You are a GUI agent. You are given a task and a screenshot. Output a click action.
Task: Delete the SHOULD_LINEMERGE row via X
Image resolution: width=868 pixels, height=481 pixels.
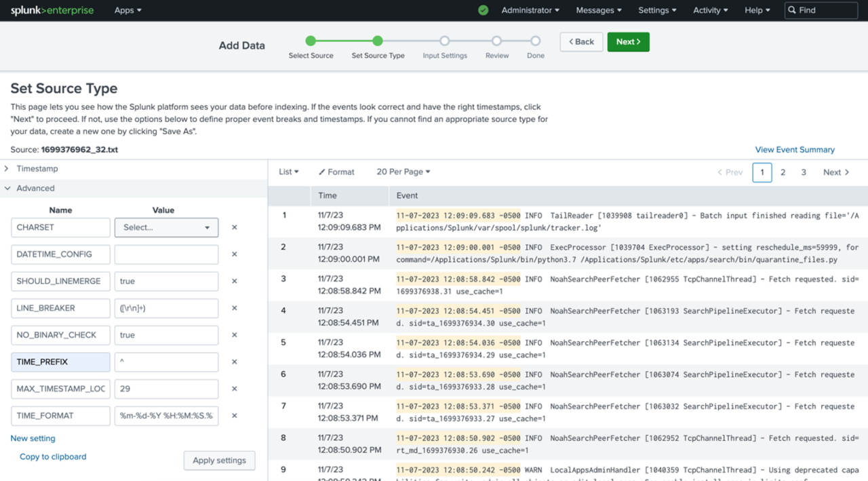(x=234, y=281)
